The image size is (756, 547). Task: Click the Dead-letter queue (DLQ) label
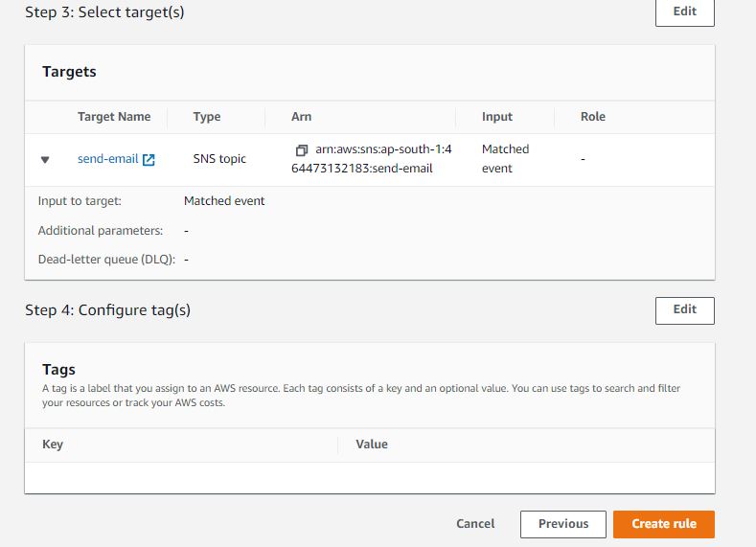point(107,260)
